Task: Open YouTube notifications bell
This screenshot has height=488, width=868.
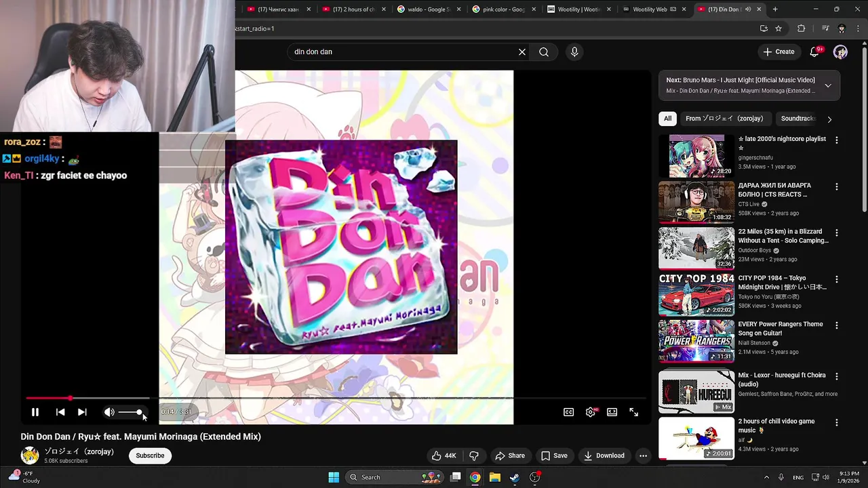Action: [x=815, y=52]
